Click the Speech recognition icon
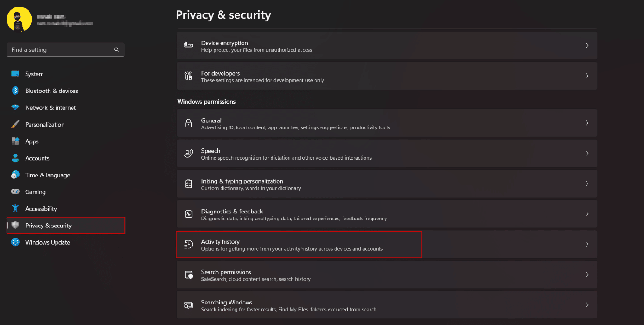644x325 pixels. click(x=188, y=153)
